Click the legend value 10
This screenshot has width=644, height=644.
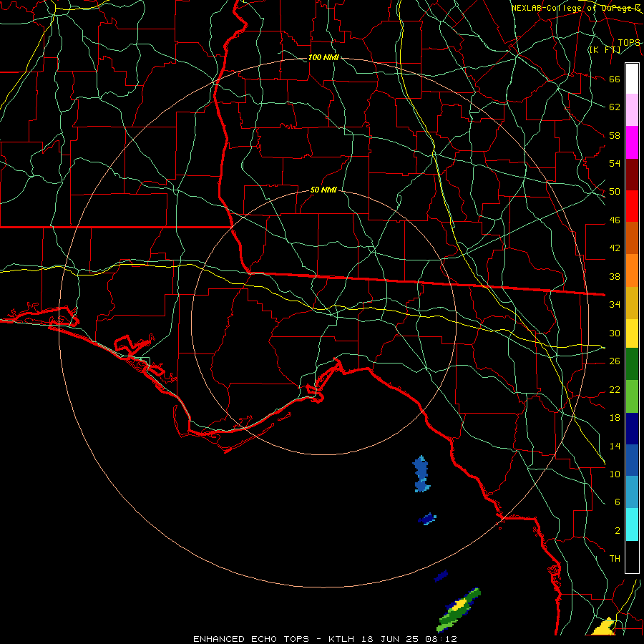point(615,474)
